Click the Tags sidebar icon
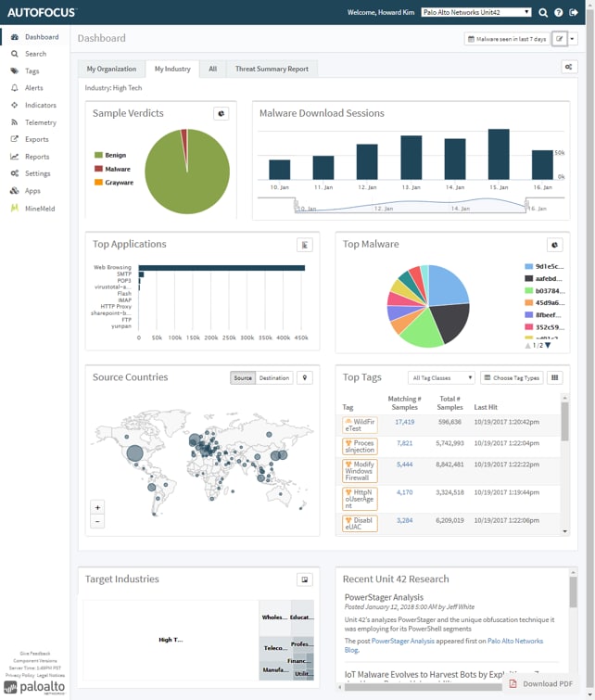595x700 pixels. [15, 71]
